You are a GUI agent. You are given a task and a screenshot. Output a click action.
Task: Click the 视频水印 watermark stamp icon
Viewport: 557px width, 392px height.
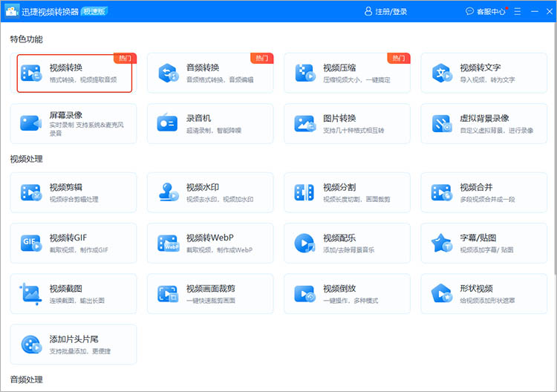point(169,192)
